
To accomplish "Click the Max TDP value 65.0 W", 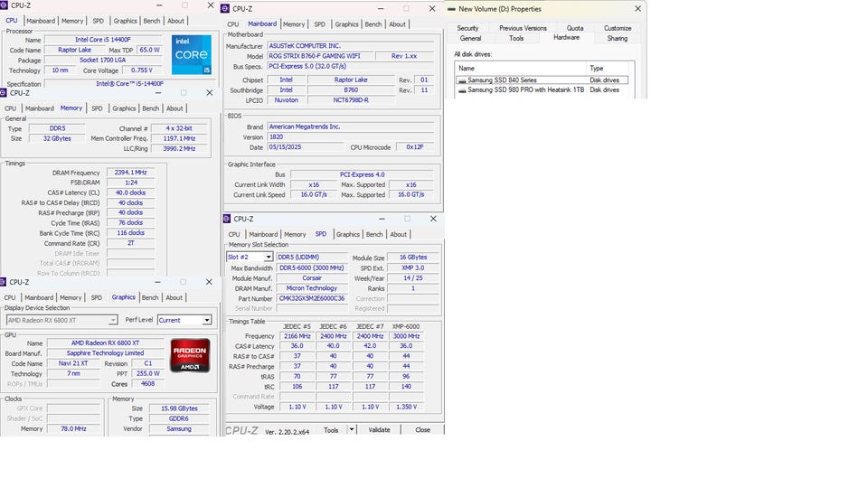I will tap(149, 50).
